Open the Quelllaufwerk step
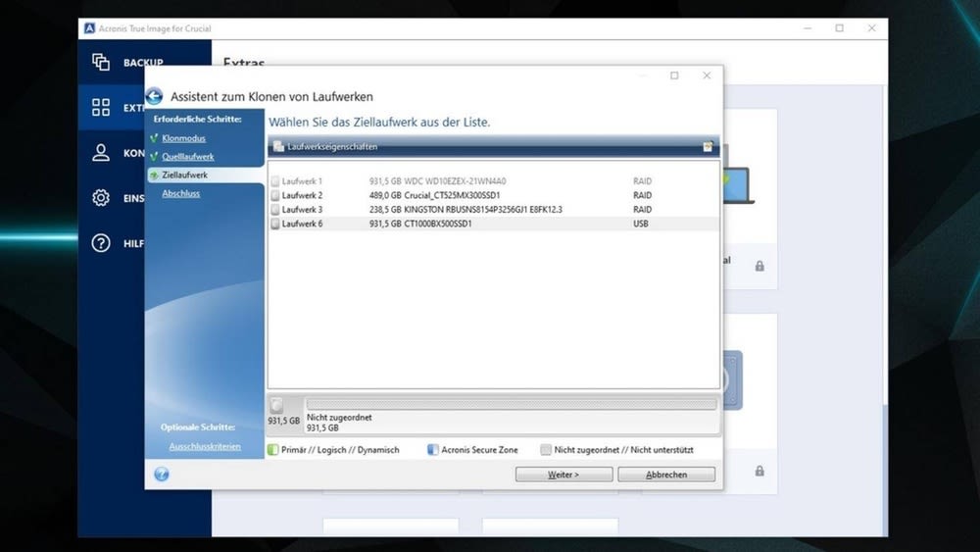The width and height of the screenshot is (980, 552). click(x=187, y=156)
